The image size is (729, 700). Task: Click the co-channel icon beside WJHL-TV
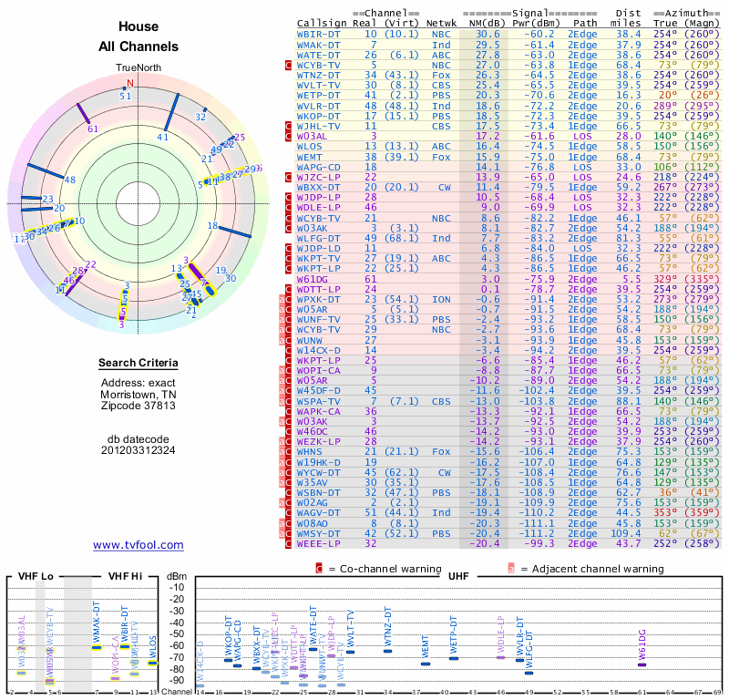288,126
